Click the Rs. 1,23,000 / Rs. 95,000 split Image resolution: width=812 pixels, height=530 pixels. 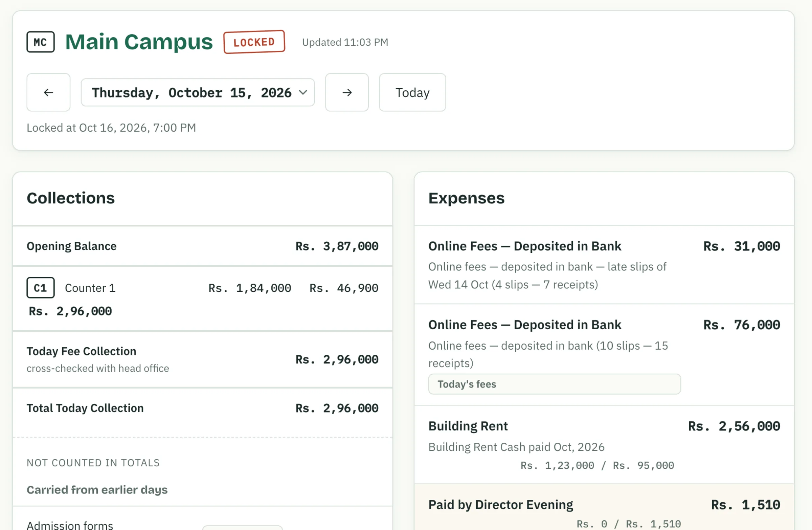click(597, 465)
